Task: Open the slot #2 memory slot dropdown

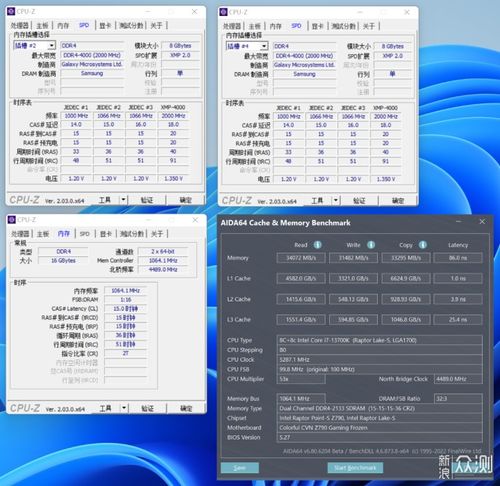Action: pyautogui.click(x=52, y=45)
